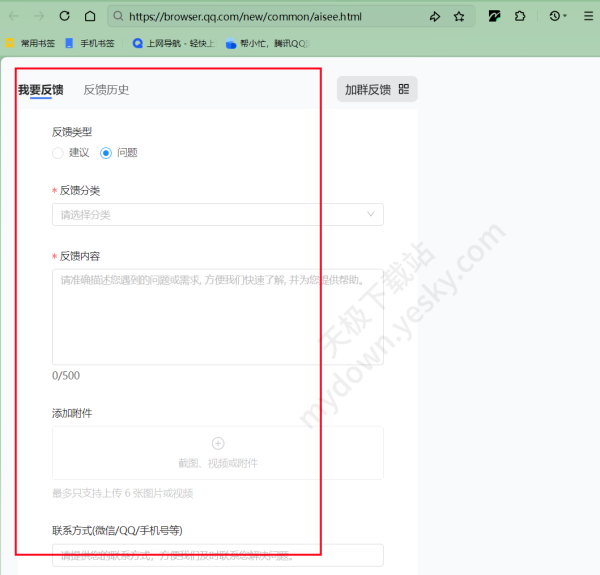Select the 问题 radio button
Image resolution: width=600 pixels, height=575 pixels.
[x=106, y=153]
